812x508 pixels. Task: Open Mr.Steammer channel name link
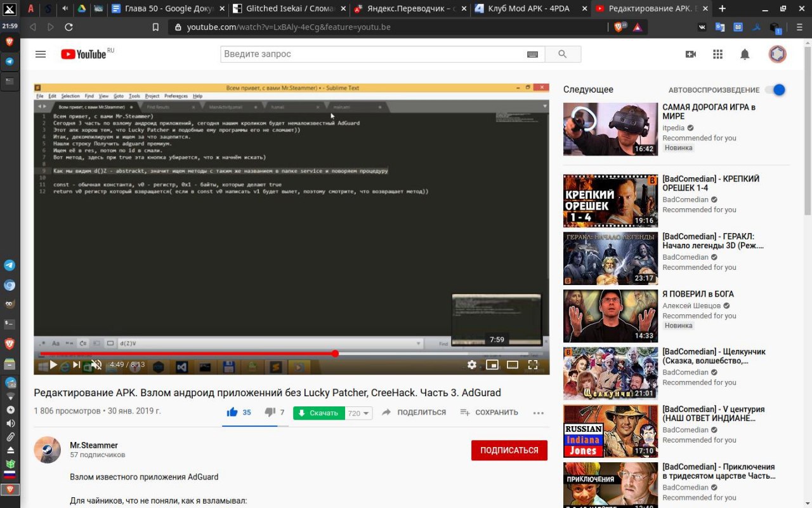point(94,445)
